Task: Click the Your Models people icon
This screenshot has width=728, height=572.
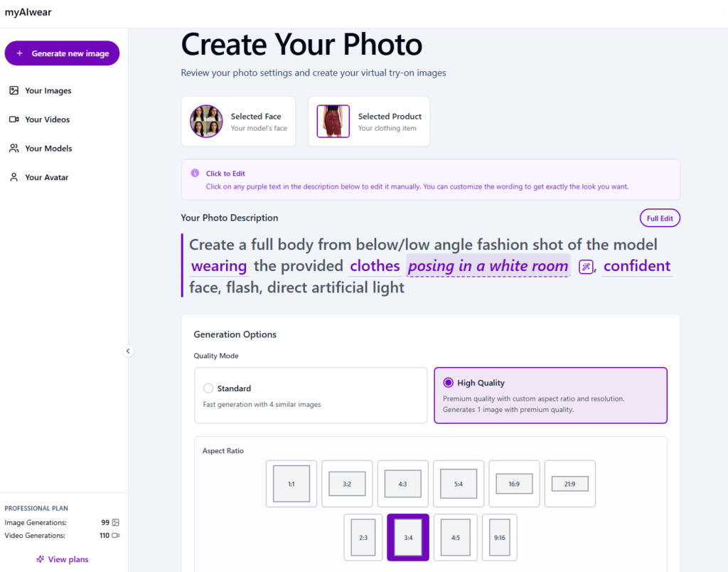Action: 14,149
